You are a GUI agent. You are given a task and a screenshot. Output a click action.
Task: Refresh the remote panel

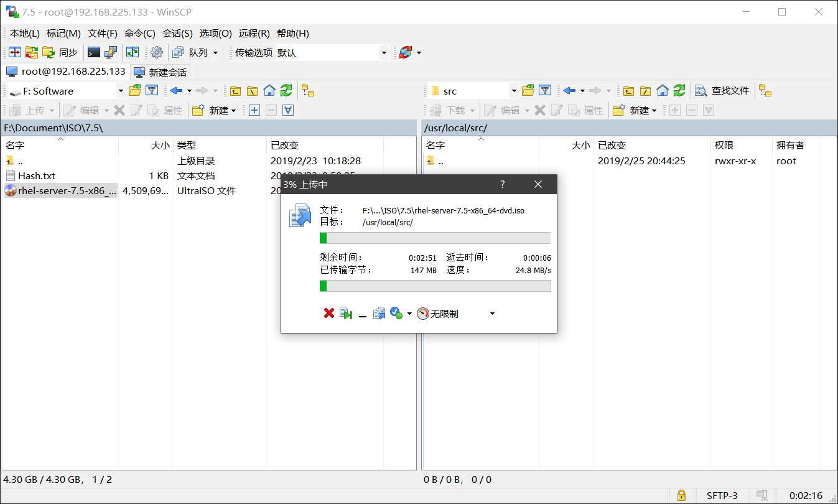coord(679,91)
